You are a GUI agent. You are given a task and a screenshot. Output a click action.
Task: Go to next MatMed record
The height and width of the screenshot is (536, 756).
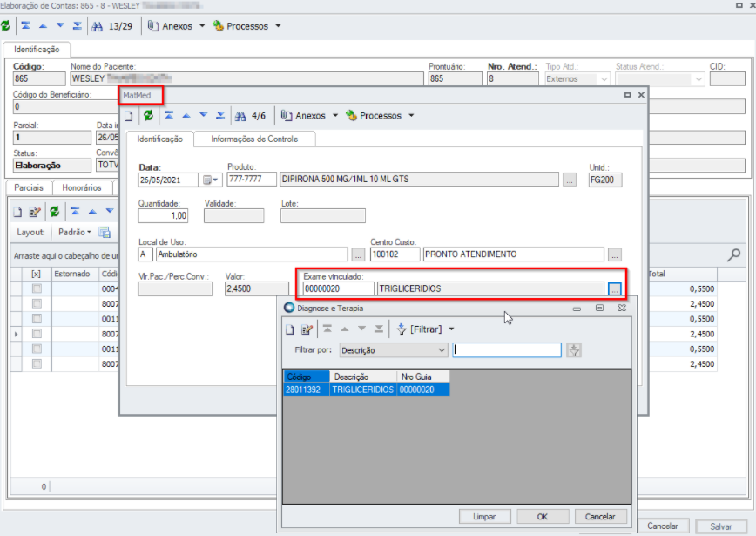(204, 115)
